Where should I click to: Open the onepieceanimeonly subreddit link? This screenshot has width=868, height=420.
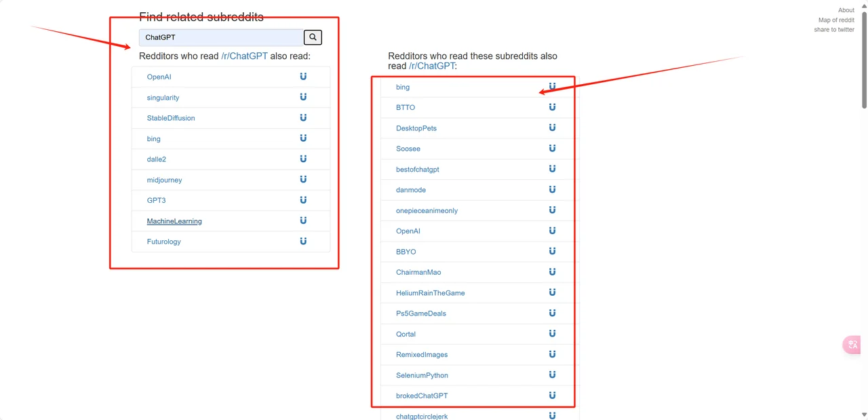[x=427, y=211]
